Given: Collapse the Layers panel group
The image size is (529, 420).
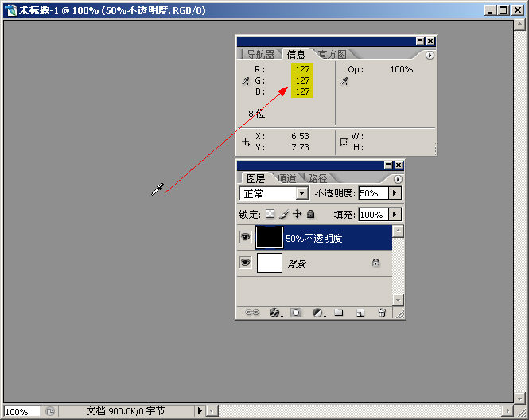Looking at the screenshot, I should (x=388, y=165).
